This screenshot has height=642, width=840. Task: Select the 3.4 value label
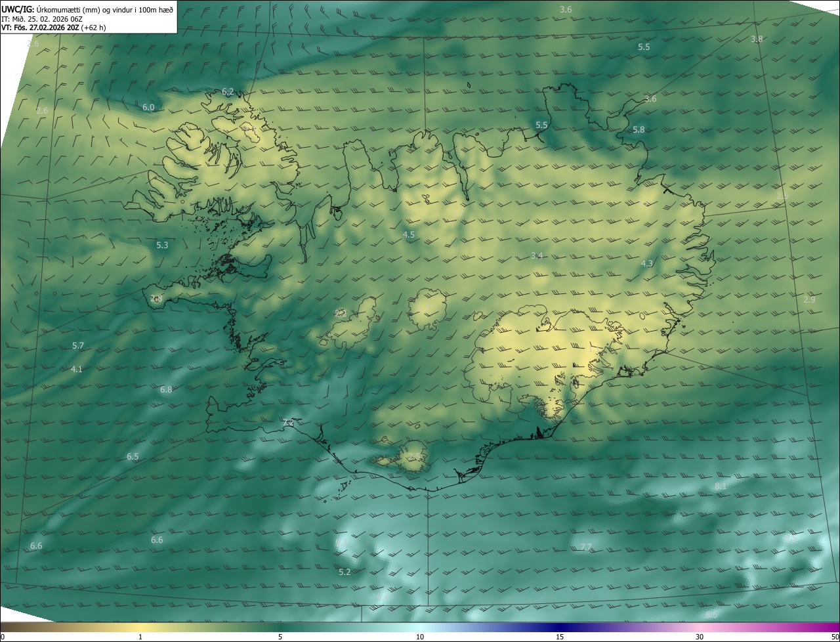tap(537, 256)
